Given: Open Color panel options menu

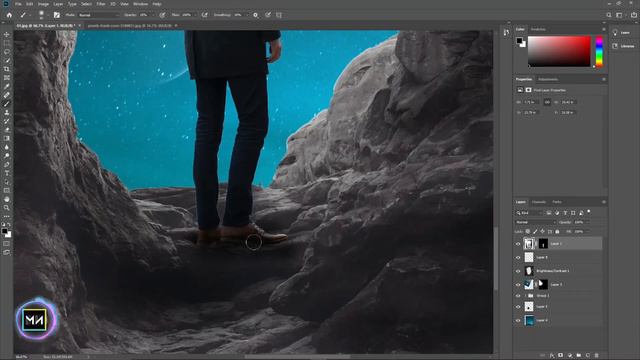Looking at the screenshot, I should pyautogui.click(x=604, y=29).
